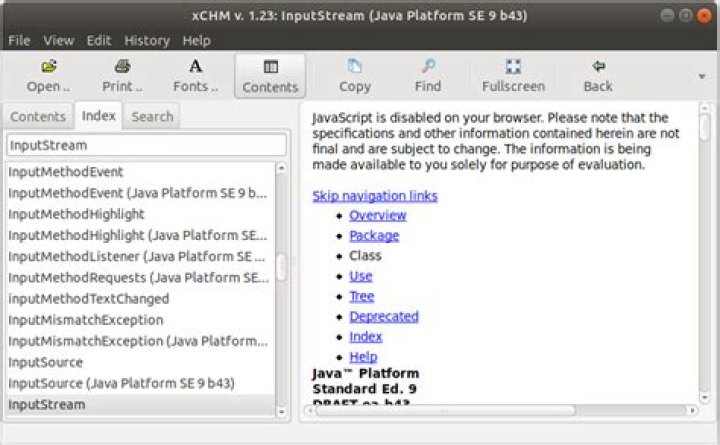Click the index list scroll-up arrow

(x=281, y=169)
